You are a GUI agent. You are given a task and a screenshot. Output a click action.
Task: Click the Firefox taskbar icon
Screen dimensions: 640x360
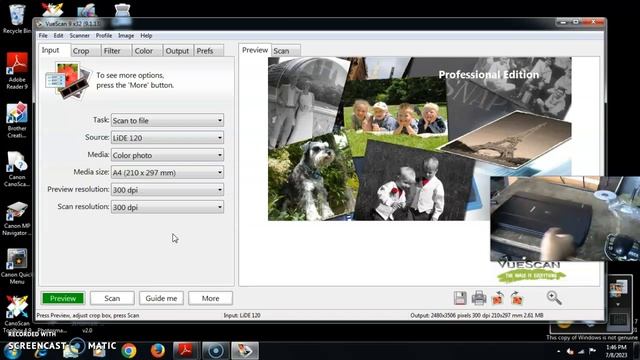point(158,351)
